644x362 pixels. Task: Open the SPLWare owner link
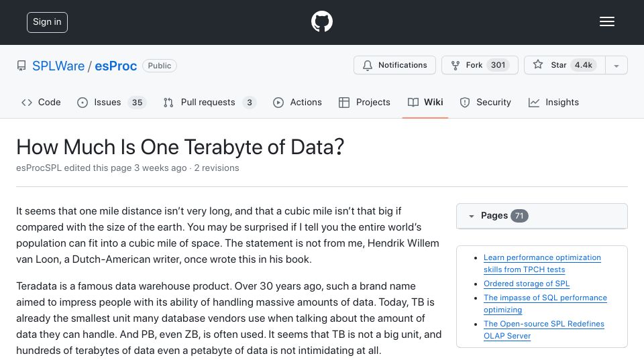tap(58, 66)
